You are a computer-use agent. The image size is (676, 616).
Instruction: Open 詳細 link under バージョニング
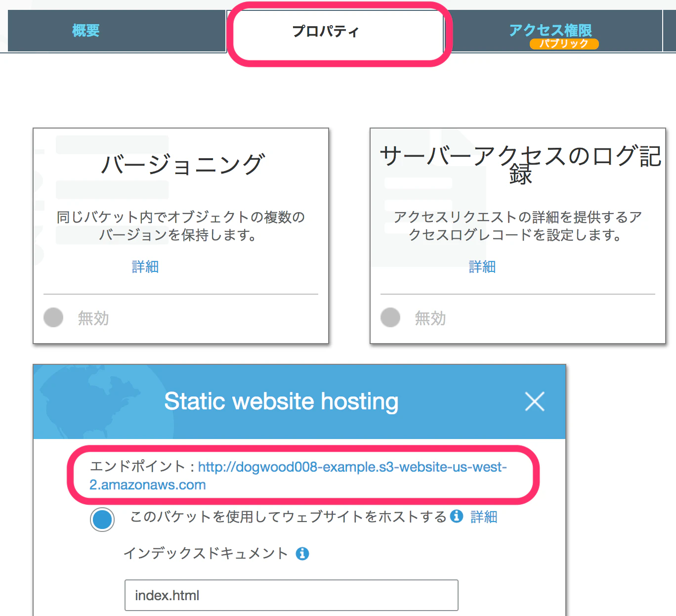(145, 267)
